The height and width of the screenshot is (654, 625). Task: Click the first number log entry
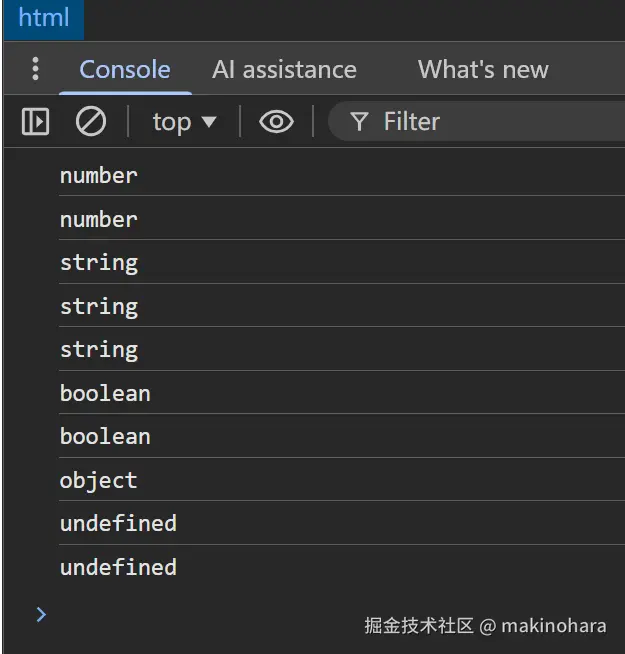coord(99,176)
